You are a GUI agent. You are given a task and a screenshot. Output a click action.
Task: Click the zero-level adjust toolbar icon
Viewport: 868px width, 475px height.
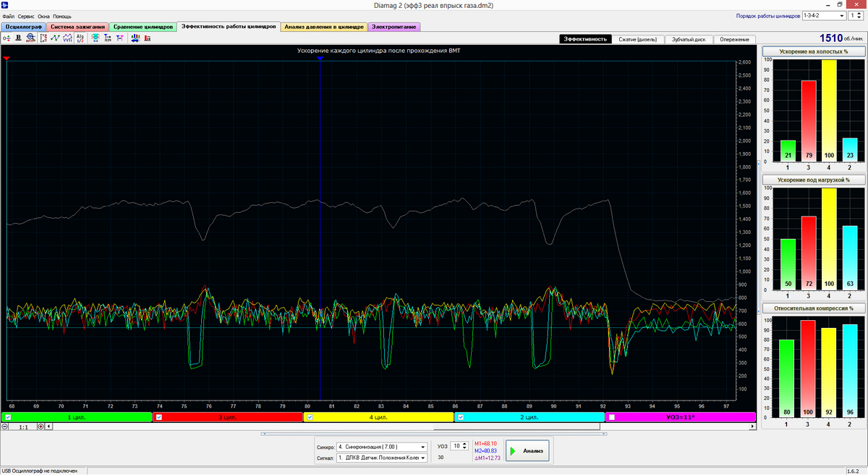coord(7,38)
